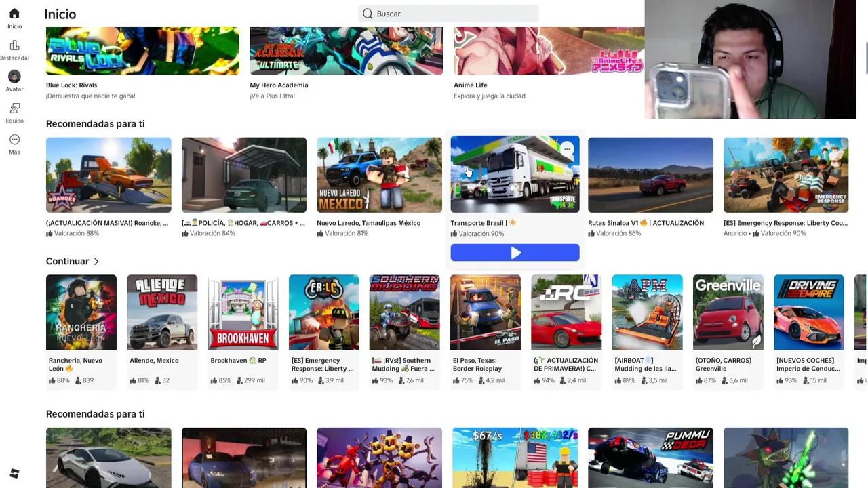Open the Equipo icon in sidebar
This screenshot has height=488, width=868.
pos(14,108)
